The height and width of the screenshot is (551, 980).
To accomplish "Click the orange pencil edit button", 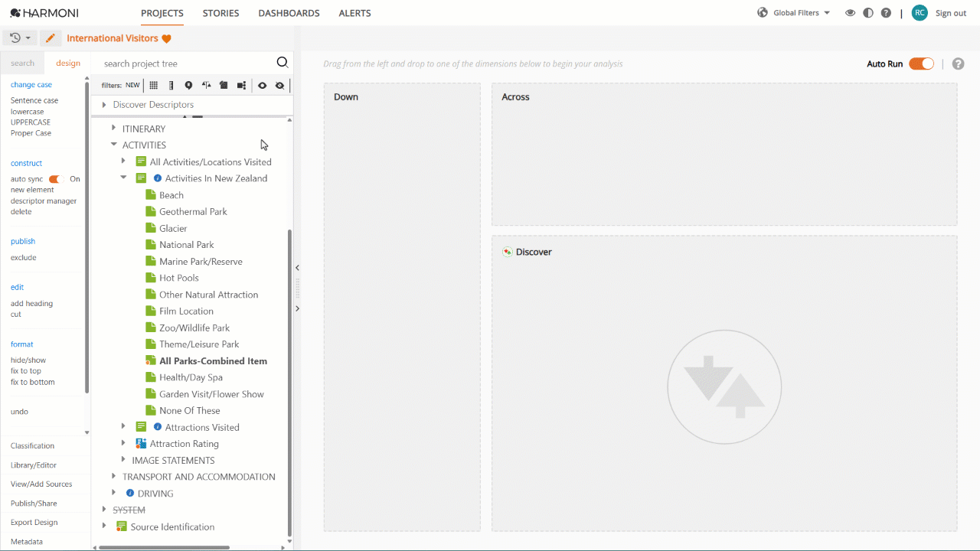I will pos(51,38).
